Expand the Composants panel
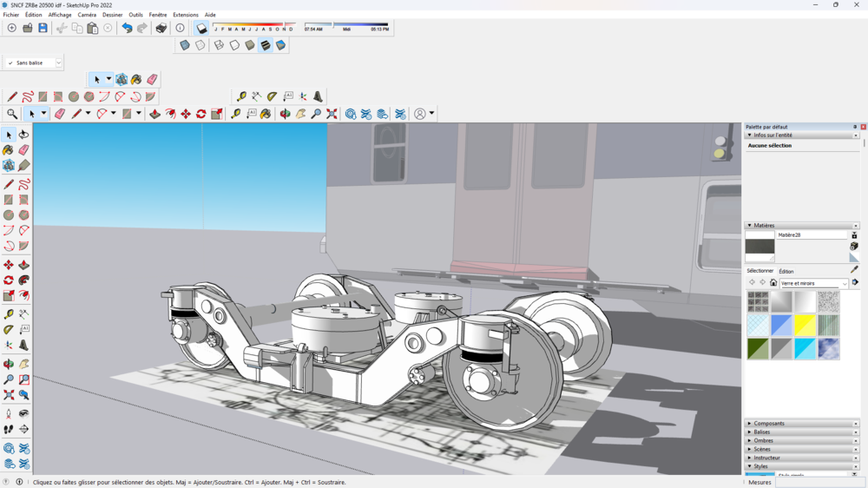Image resolution: width=868 pixels, height=488 pixels. pos(750,423)
